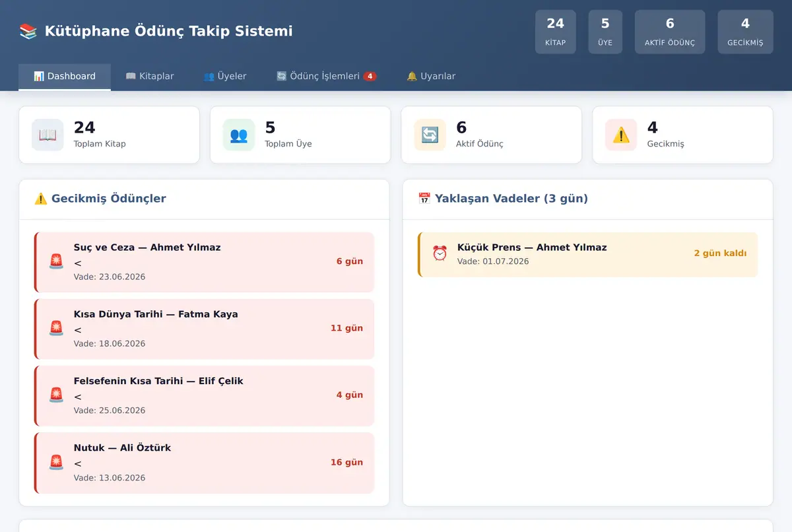Click the "Vade: 25.06.2026" due date
Screen dimensions: 792x532
pos(110,411)
